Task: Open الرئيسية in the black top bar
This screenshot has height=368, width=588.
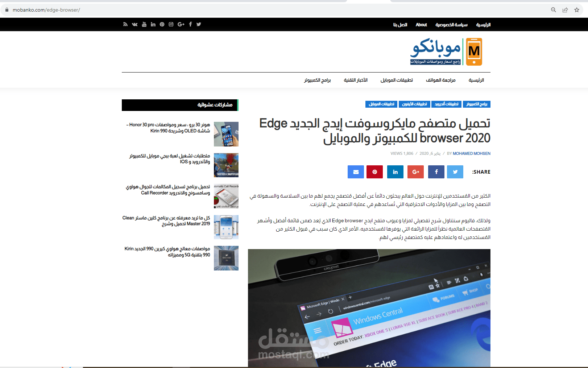Action: (483, 25)
